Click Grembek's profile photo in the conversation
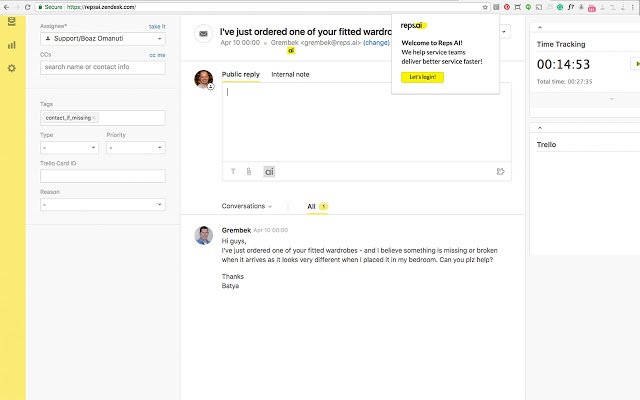 pos(204,236)
